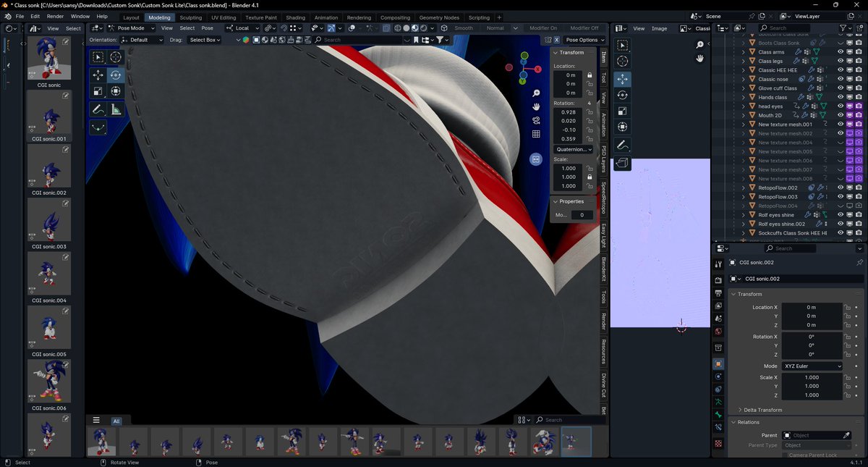Switch to UV Editing workspace tab
The width and height of the screenshot is (868, 467).
click(x=224, y=17)
